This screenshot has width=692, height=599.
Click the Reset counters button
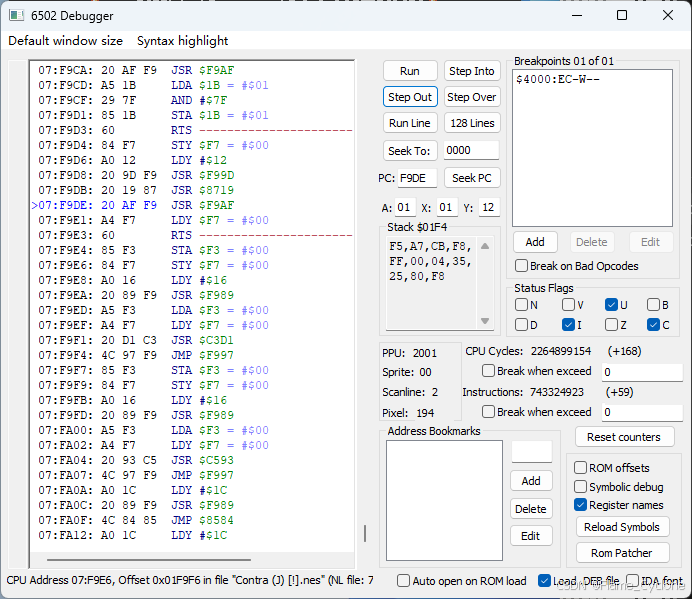624,437
